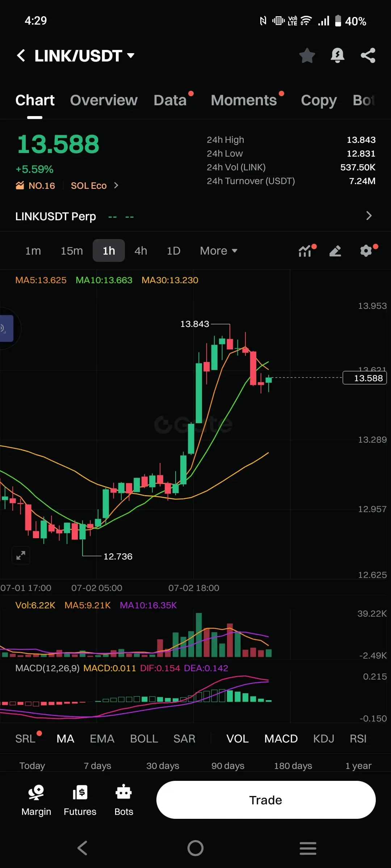The width and height of the screenshot is (391, 868).
Task: Toggle the MACD sub-indicator
Action: tap(281, 739)
